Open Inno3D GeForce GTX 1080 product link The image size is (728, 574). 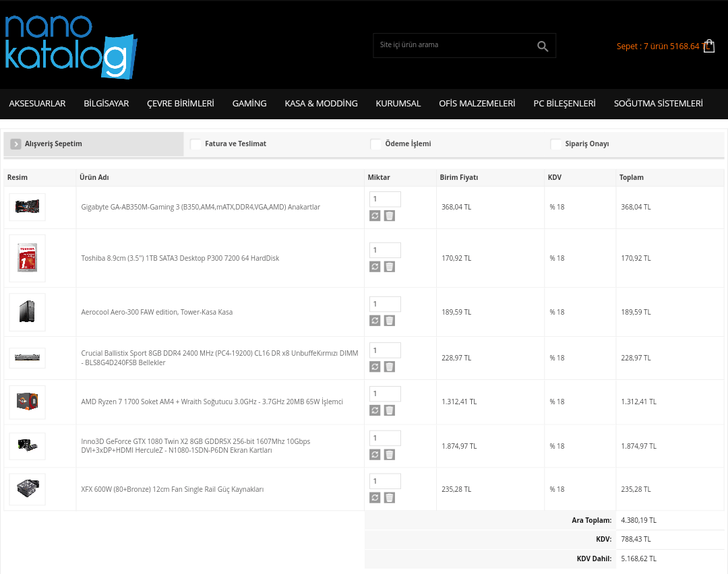click(x=195, y=445)
